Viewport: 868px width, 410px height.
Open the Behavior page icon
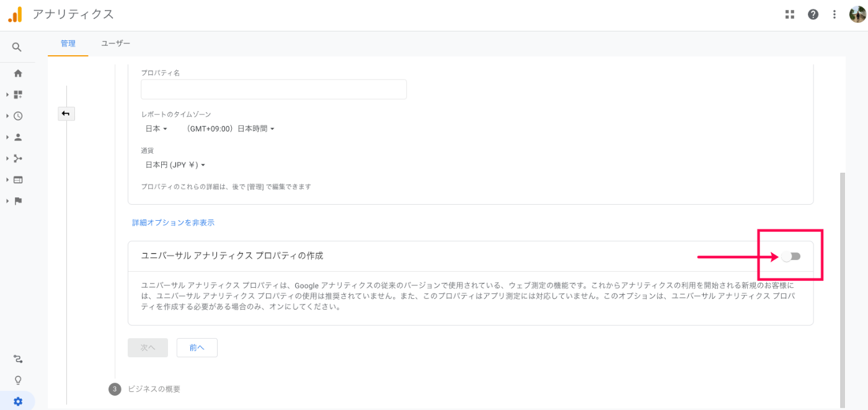[18, 180]
